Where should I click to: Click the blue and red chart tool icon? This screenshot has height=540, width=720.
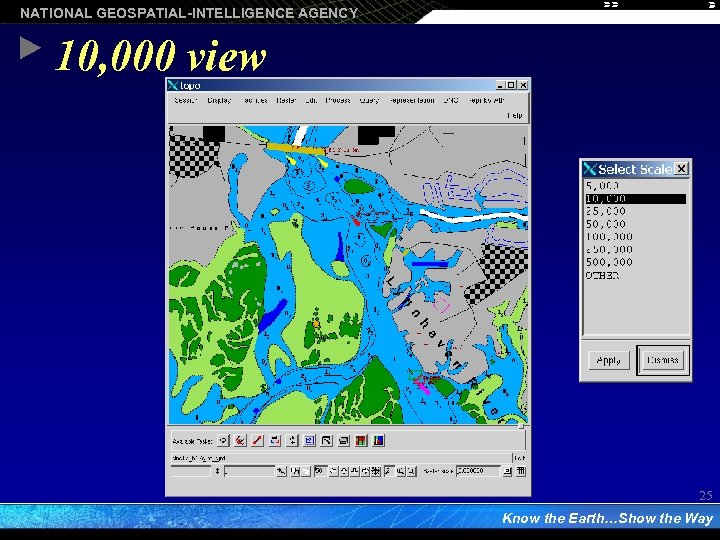[378, 441]
